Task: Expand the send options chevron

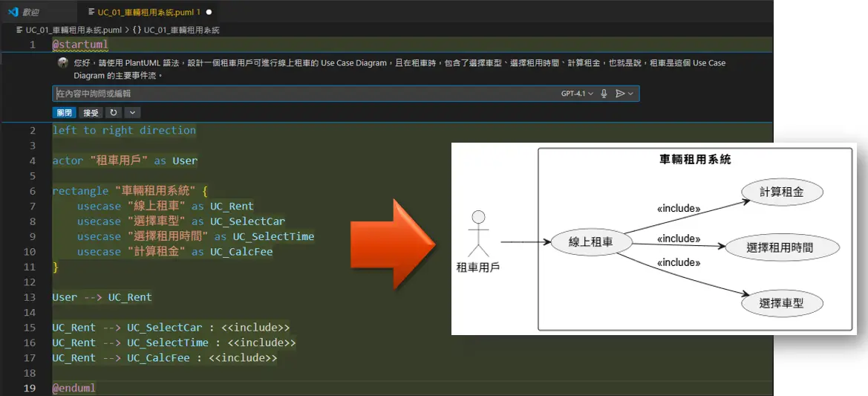Action: (x=630, y=94)
